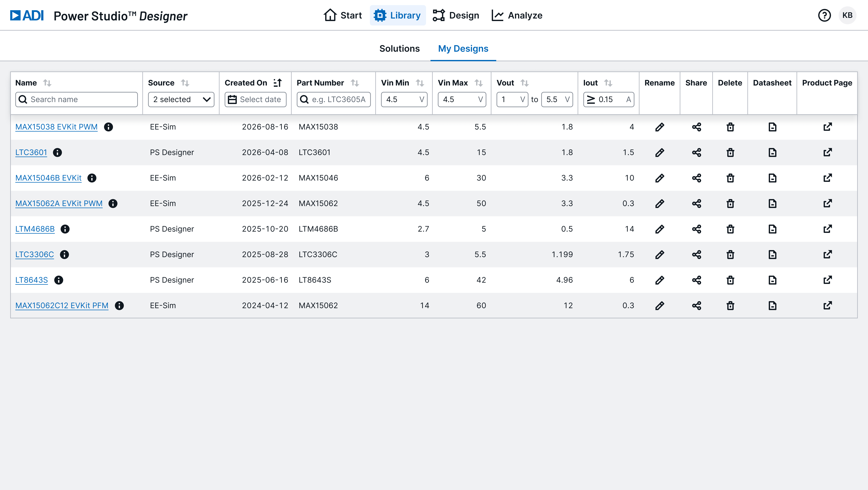
Task: Delete the MAX15062C12 EVKit PFM design
Action: tap(730, 305)
